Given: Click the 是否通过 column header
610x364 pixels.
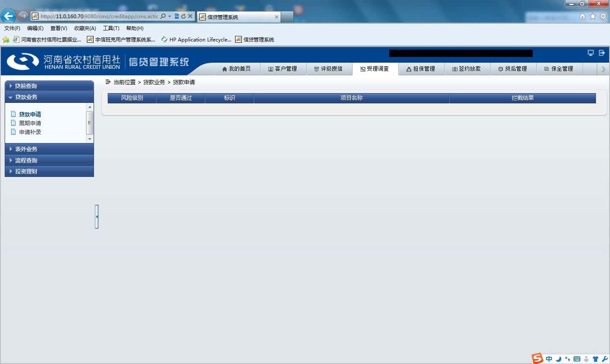Looking at the screenshot, I should (181, 98).
